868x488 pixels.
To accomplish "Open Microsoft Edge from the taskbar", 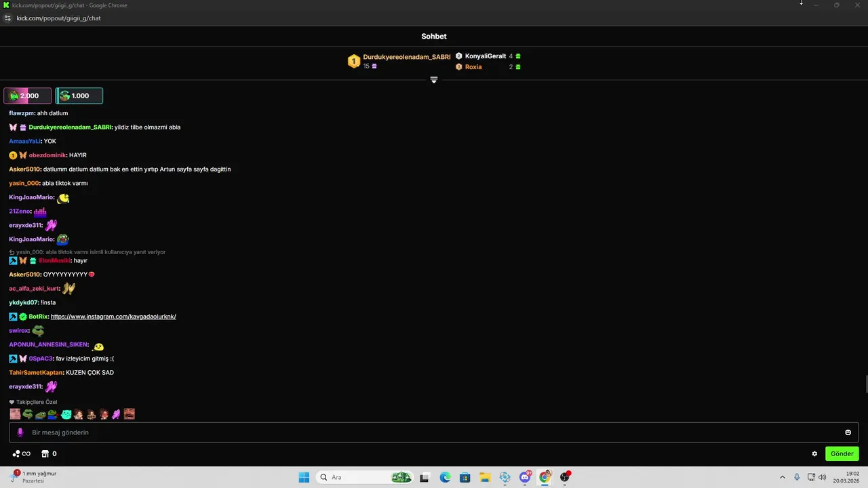I will click(x=445, y=477).
